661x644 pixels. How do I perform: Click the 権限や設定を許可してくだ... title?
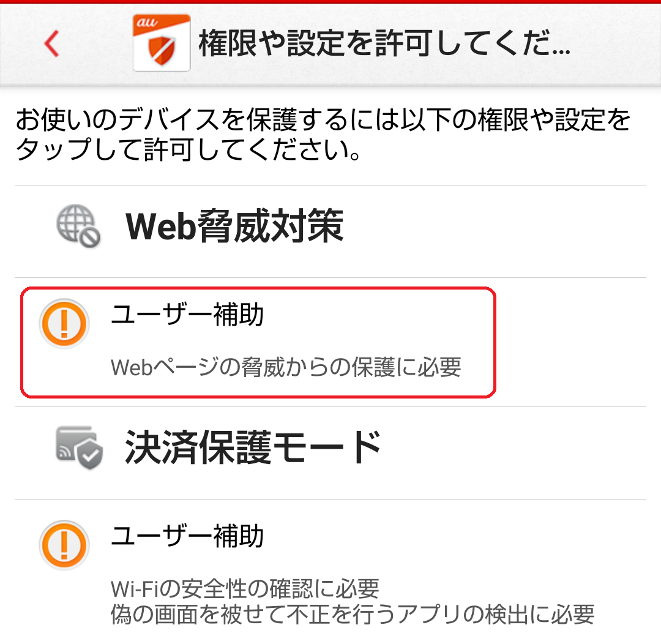tap(384, 43)
